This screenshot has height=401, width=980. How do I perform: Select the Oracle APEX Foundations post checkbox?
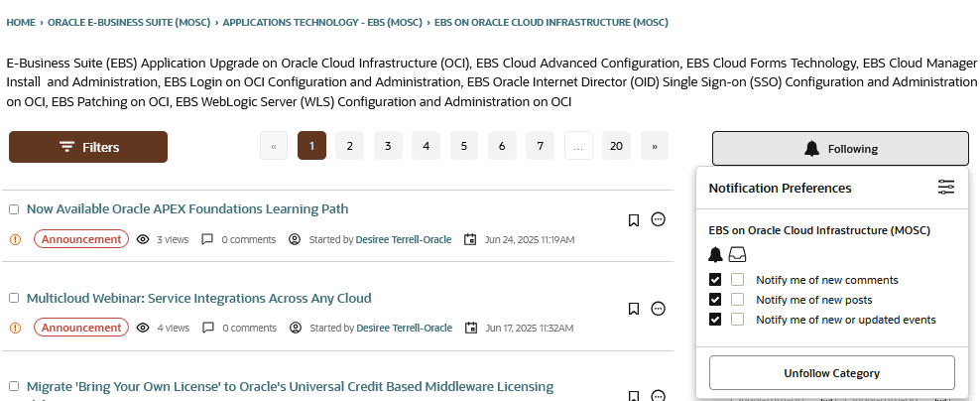tap(14, 209)
